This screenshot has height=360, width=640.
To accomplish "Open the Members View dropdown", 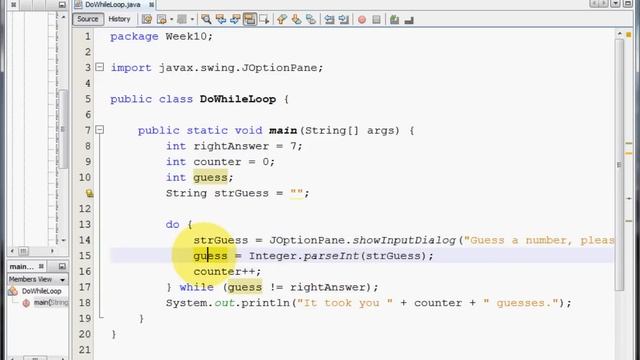I will [x=62, y=280].
